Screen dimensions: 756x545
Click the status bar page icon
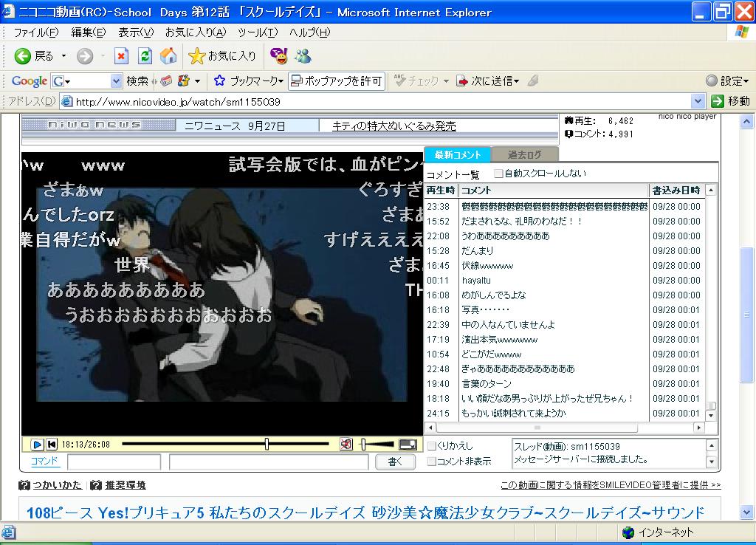[9, 532]
